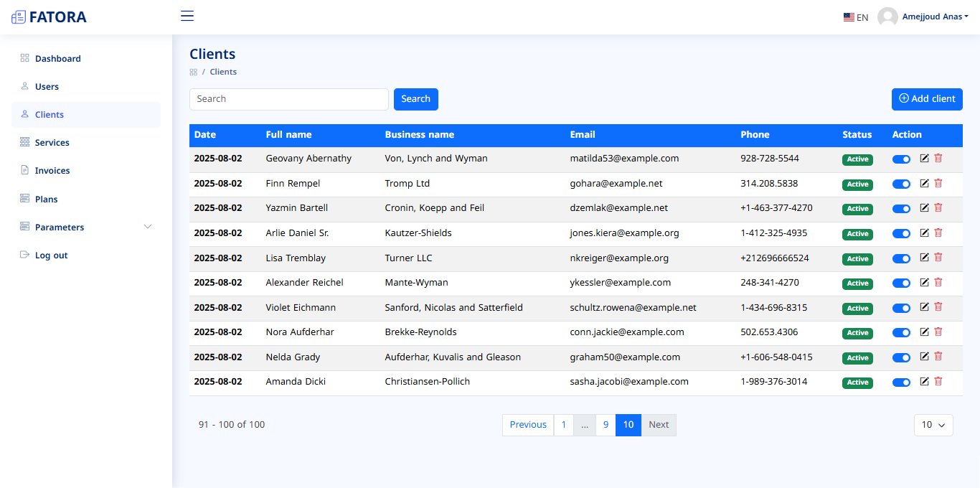Viewport: 980px width, 488px height.
Task: Open Invoices in the sidebar
Action: (52, 171)
